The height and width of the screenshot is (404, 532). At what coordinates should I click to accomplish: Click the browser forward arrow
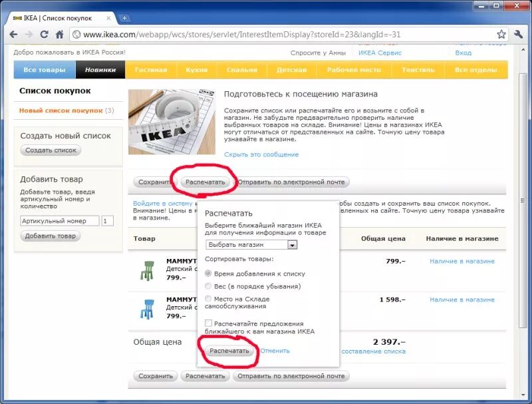click(29, 35)
